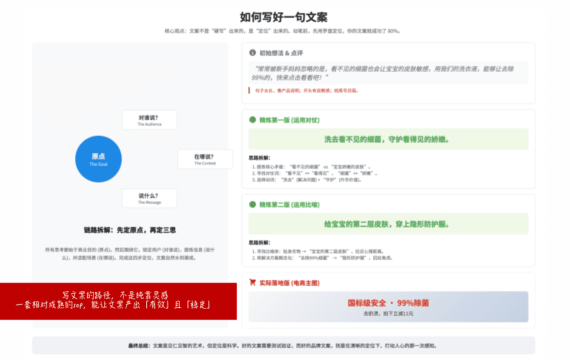Select the 对谁说? The Audience node
Viewport: 570px width, 360px height.
pos(149,120)
